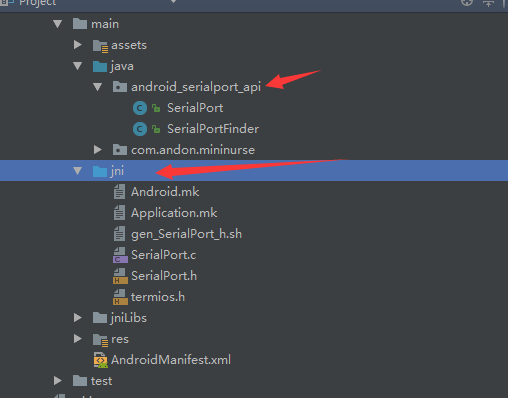Click the java source folder icon
Image resolution: width=508 pixels, height=398 pixels.
point(100,66)
